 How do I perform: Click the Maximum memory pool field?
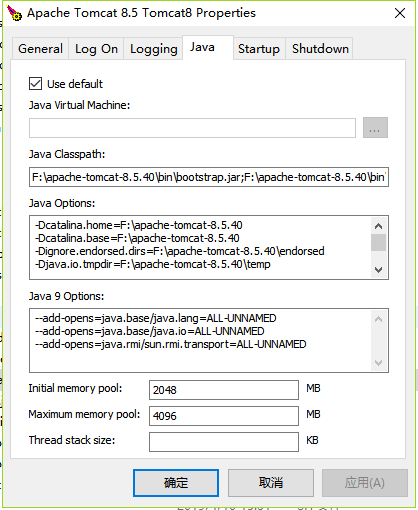[x=224, y=416]
